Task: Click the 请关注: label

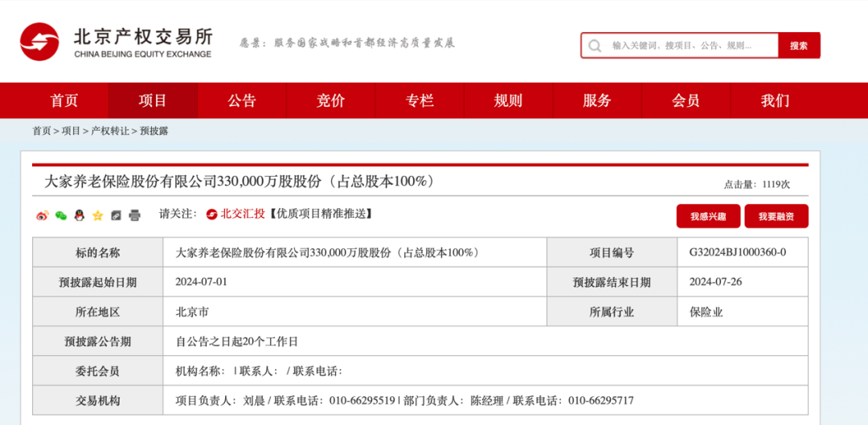Action: point(178,214)
